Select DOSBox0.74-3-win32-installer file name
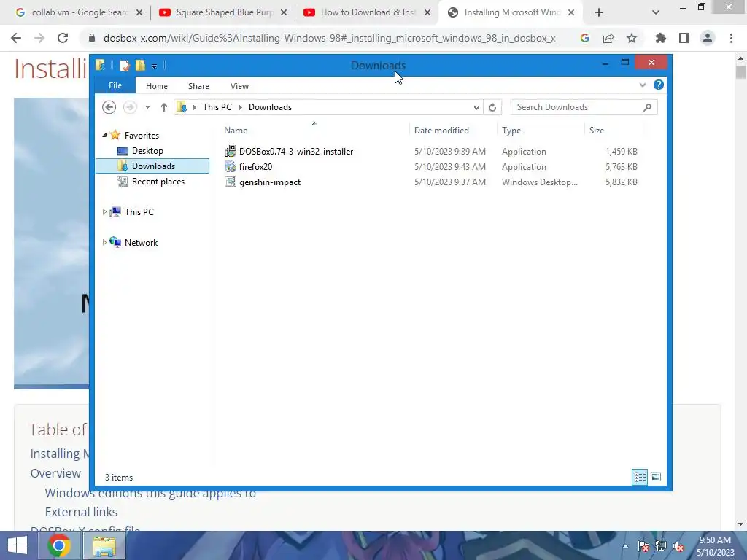The width and height of the screenshot is (747, 560). 296,152
